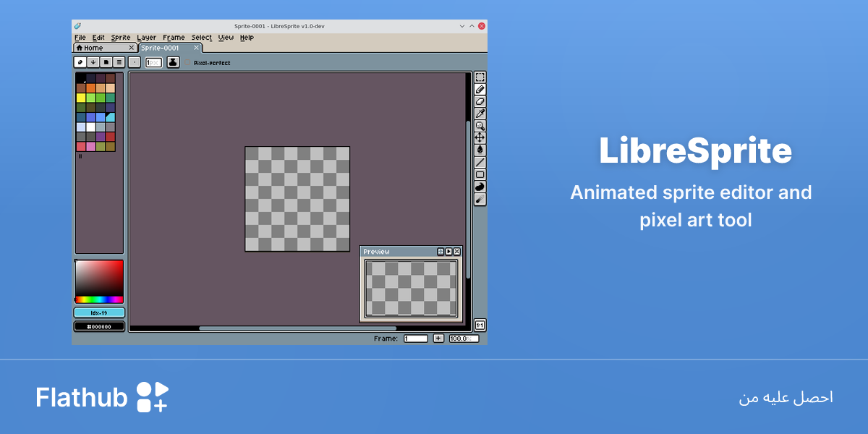This screenshot has height=434, width=868.
Task: Pick the purple palette swatch
Action: pyautogui.click(x=101, y=137)
